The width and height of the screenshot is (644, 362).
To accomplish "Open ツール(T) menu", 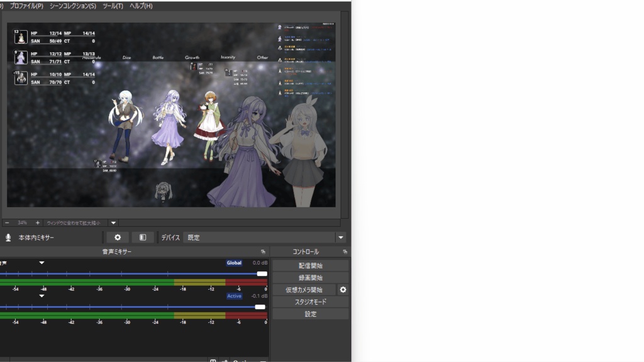I will 113,6.
